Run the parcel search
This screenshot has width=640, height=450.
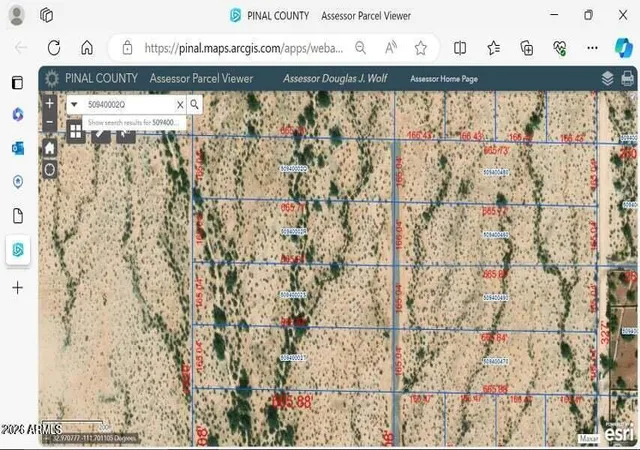coord(195,105)
